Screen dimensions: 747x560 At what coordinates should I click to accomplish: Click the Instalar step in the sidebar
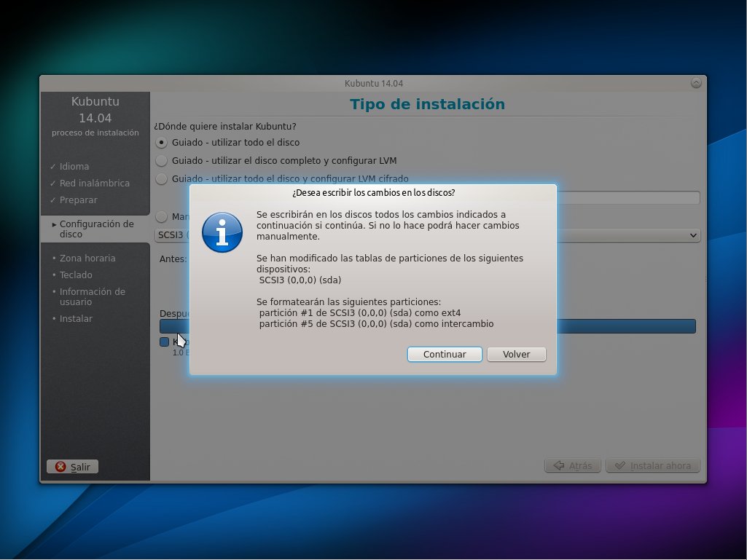tap(76, 318)
